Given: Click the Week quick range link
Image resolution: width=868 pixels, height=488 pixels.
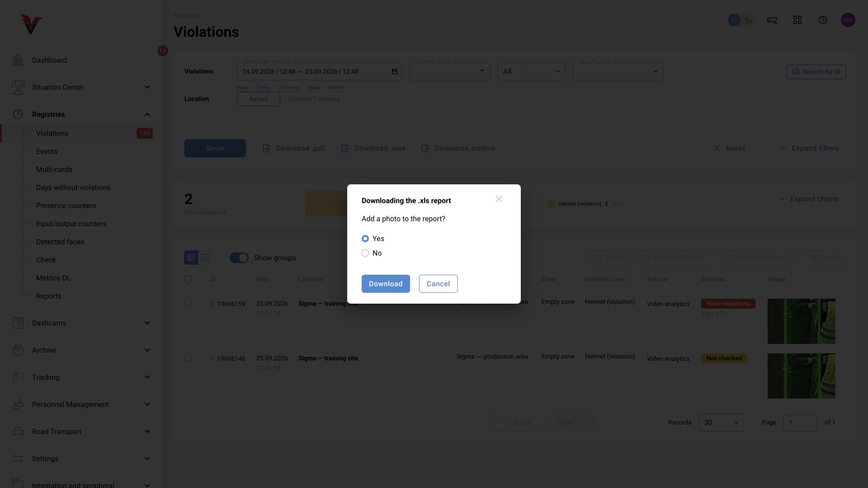Looking at the screenshot, I should coord(314,88).
